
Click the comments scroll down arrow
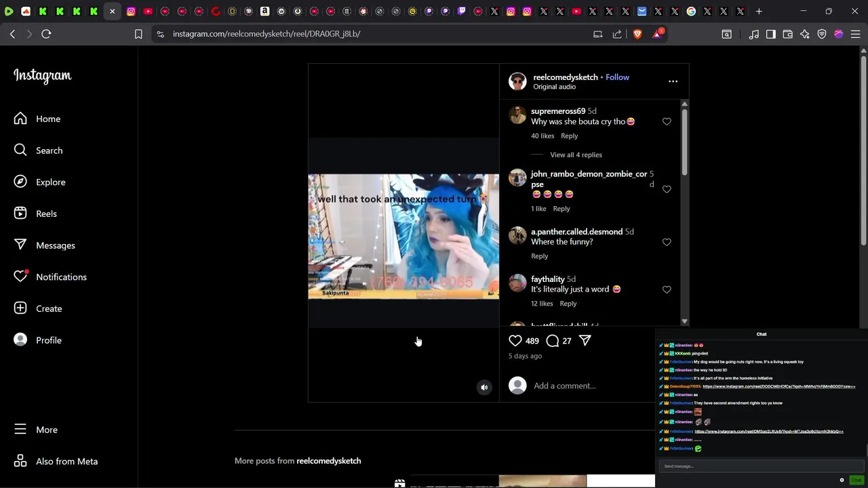684,321
